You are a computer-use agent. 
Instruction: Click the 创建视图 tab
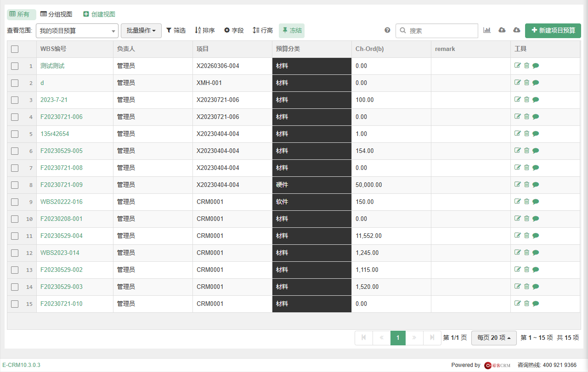pyautogui.click(x=99, y=14)
